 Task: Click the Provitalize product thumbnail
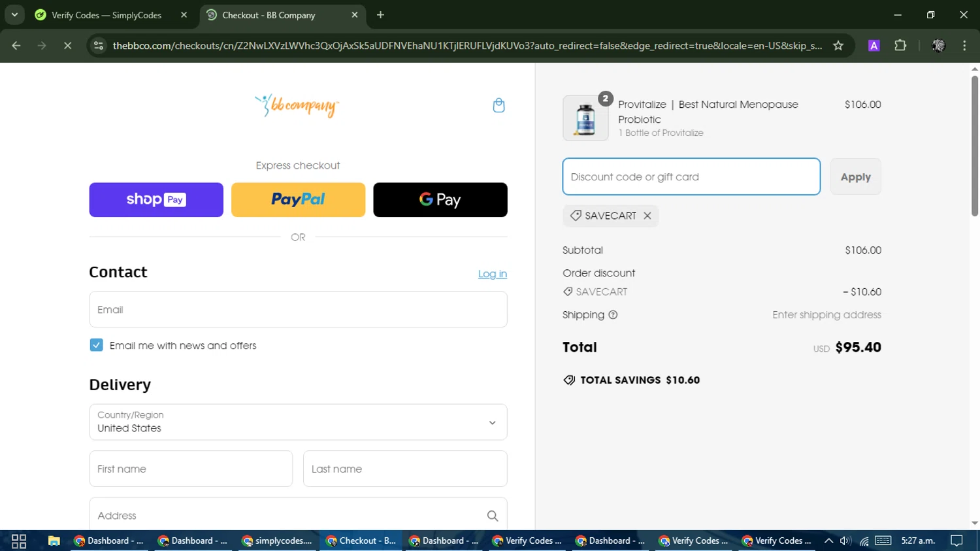click(x=585, y=118)
